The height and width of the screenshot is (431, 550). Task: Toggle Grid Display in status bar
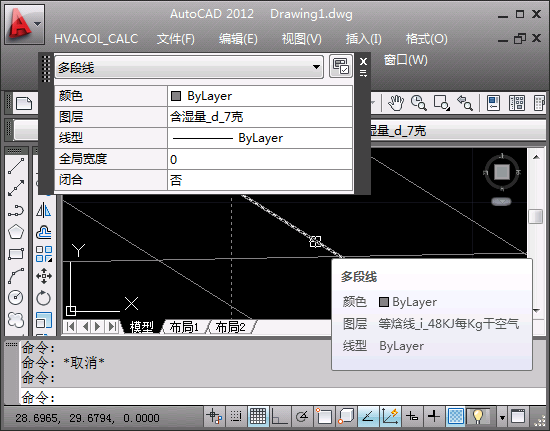(258, 416)
